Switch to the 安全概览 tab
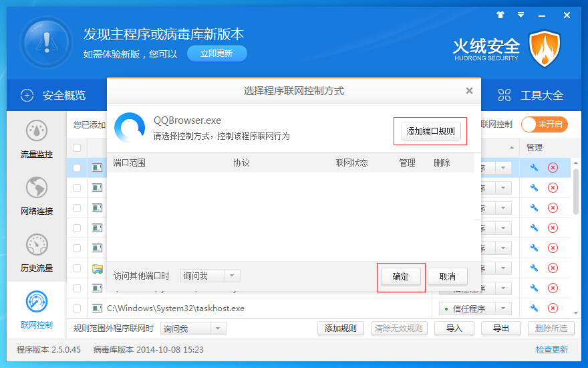 53,95
